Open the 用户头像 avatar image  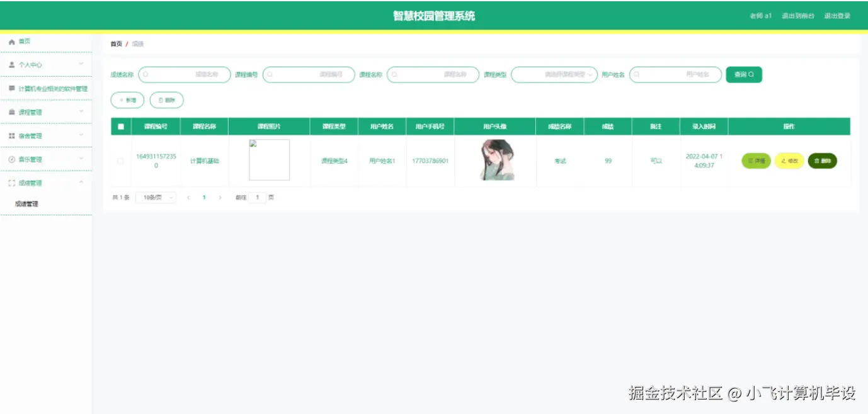[x=497, y=160]
